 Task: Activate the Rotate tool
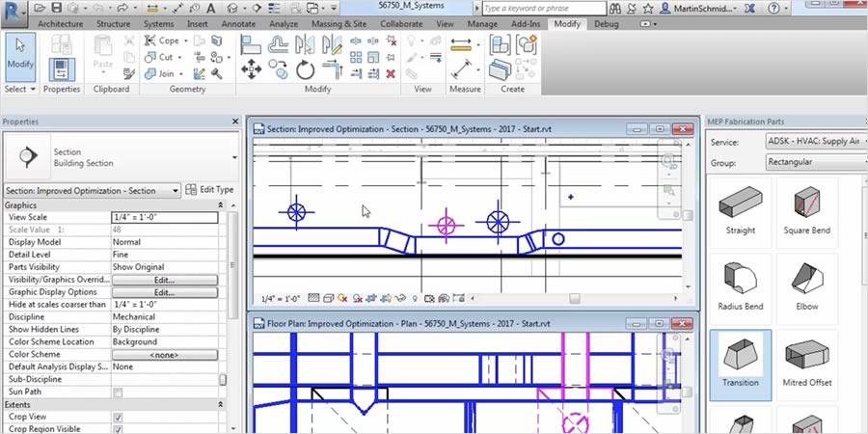tap(305, 70)
